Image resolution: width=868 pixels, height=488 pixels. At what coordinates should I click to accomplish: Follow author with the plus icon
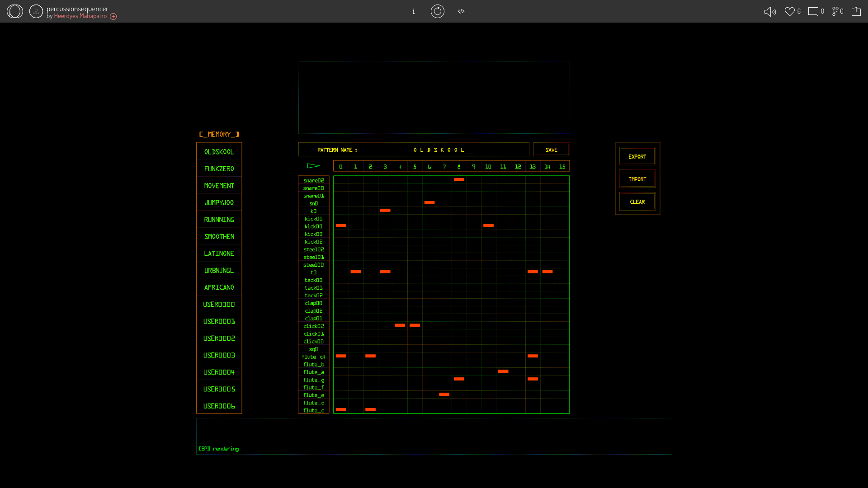click(x=113, y=16)
